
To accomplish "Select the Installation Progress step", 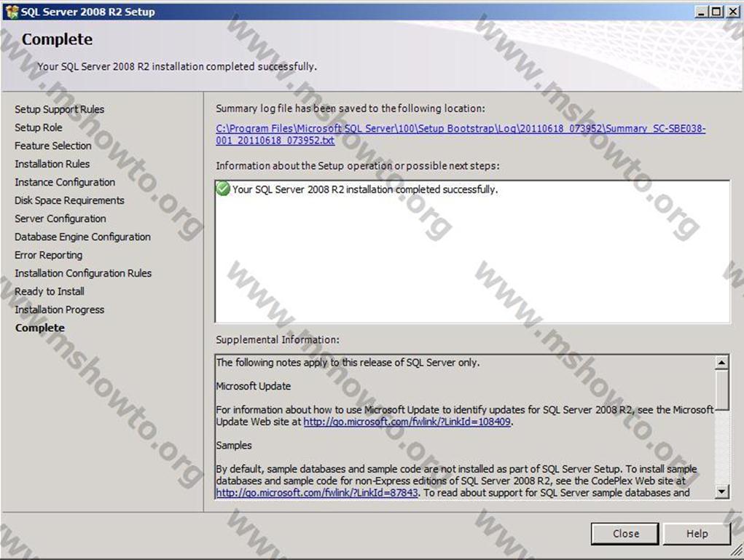I will (59, 309).
